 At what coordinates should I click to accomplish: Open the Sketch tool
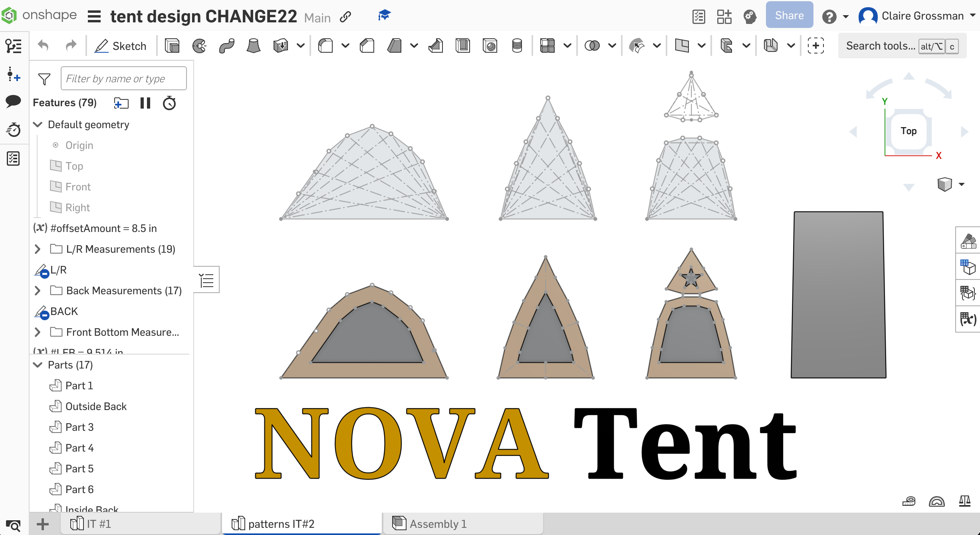[x=121, y=46]
